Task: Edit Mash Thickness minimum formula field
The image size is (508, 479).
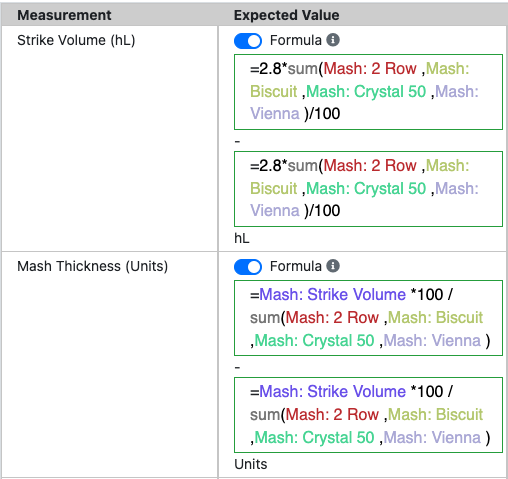Action: (x=368, y=318)
